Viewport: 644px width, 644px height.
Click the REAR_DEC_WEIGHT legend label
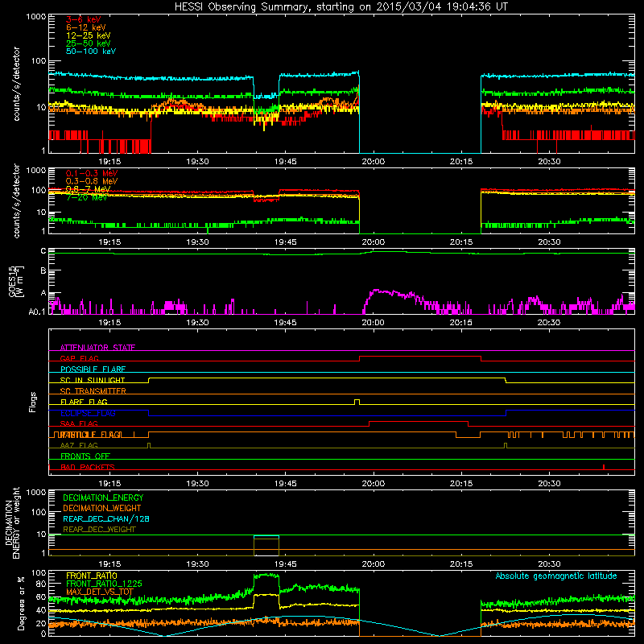(x=99, y=530)
